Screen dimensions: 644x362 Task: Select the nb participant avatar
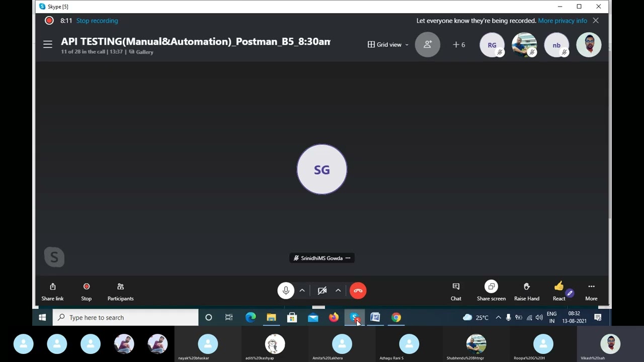tap(556, 45)
